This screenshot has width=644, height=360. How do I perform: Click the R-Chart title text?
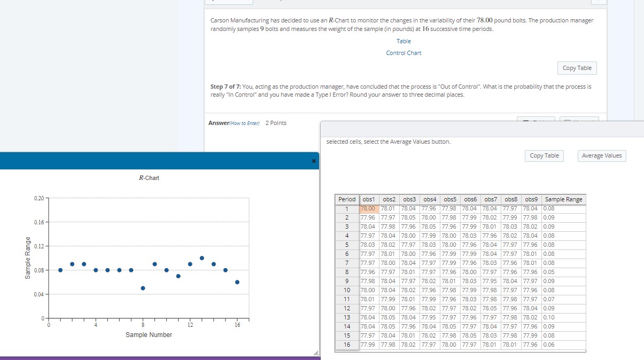(x=149, y=178)
